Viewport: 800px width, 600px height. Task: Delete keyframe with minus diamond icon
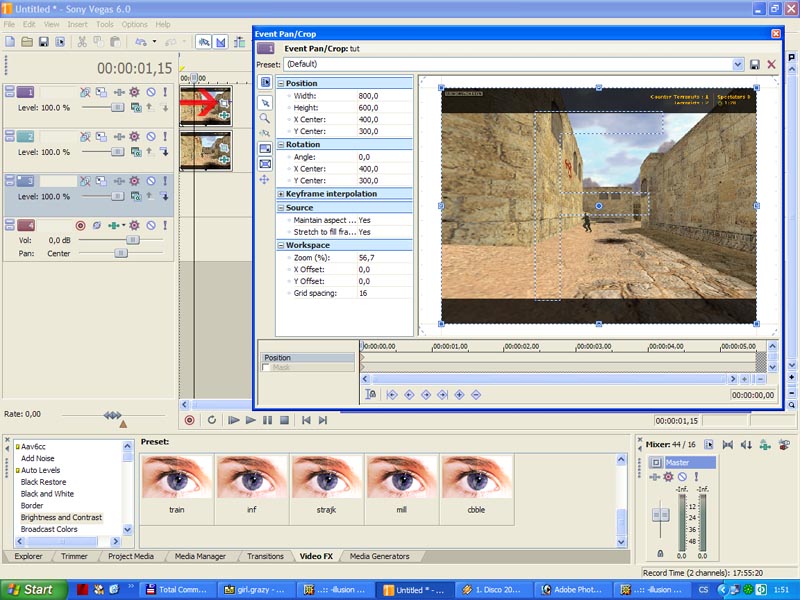(476, 394)
